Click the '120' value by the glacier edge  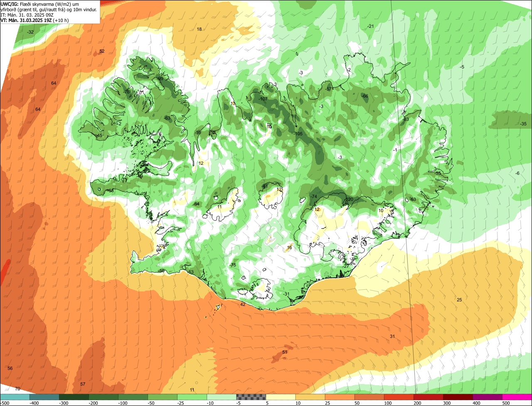[350, 199]
